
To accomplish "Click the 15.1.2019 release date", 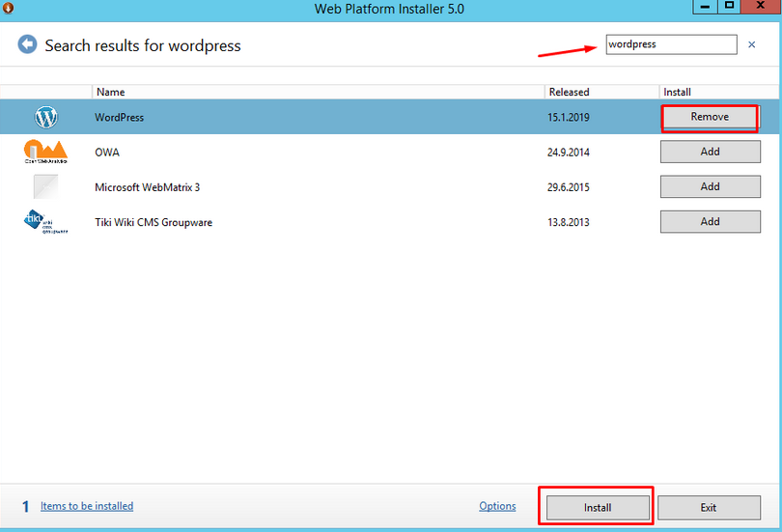I will point(568,118).
